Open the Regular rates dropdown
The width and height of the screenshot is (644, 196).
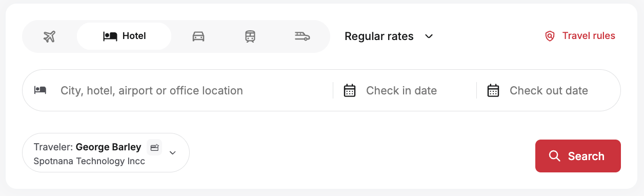point(389,36)
